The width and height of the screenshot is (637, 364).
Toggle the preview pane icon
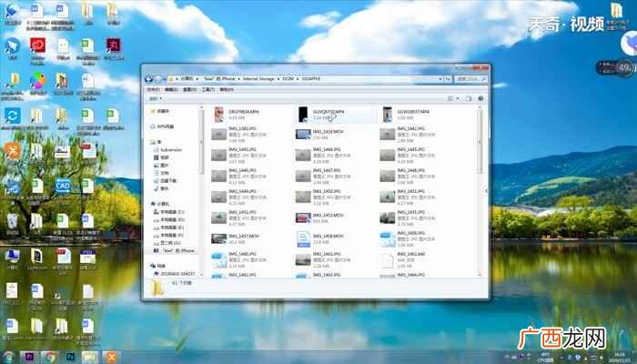click(x=469, y=98)
